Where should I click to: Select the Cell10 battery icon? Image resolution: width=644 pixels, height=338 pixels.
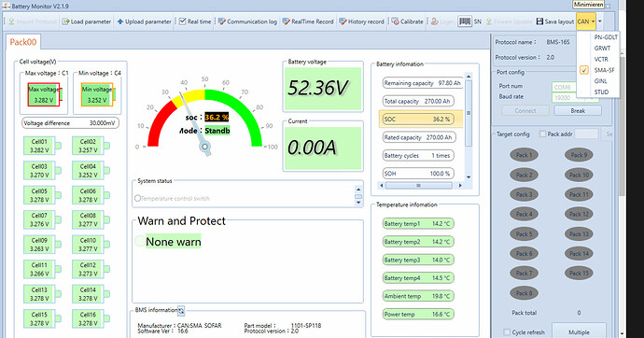[91, 245]
